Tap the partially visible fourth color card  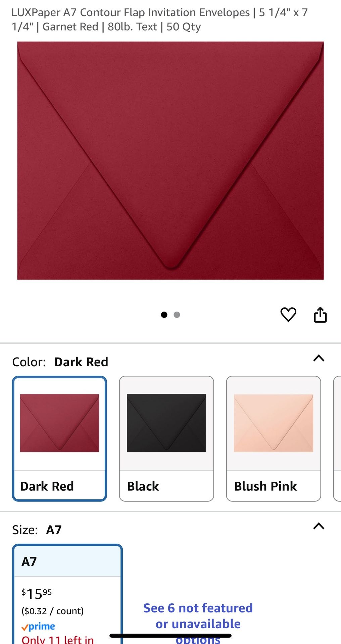pos(337,439)
